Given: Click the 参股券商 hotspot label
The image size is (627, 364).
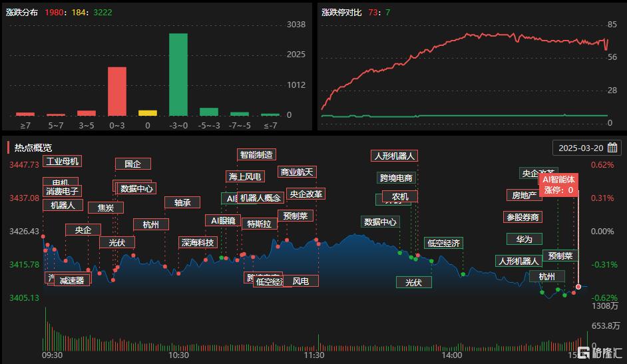Looking at the screenshot, I should 522,217.
